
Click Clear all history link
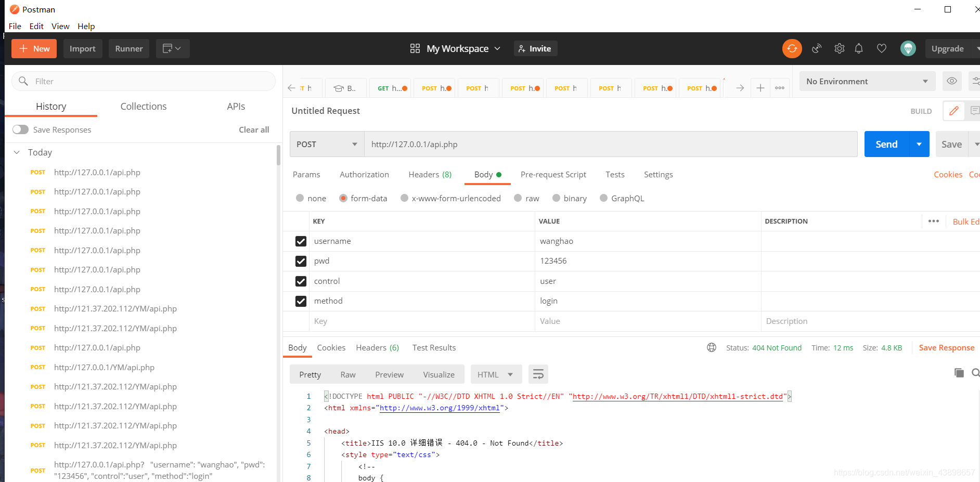click(x=254, y=129)
